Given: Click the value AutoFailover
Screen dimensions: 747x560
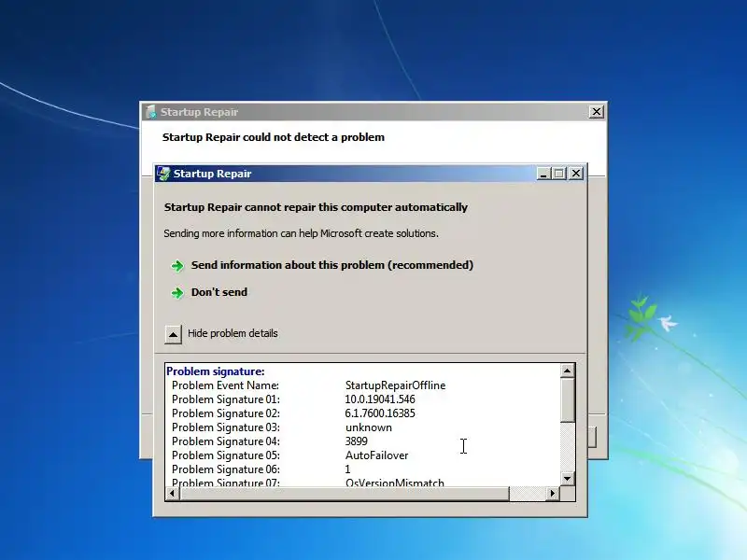Looking at the screenshot, I should tap(377, 455).
